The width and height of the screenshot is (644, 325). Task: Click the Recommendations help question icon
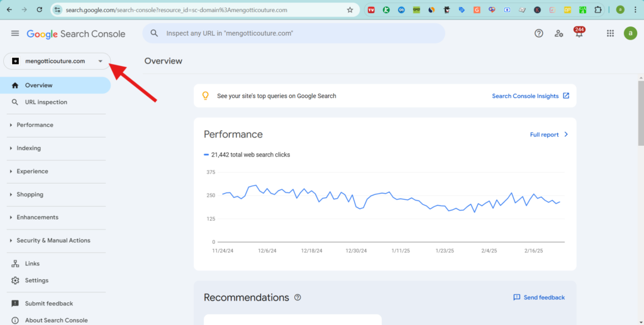pyautogui.click(x=297, y=297)
